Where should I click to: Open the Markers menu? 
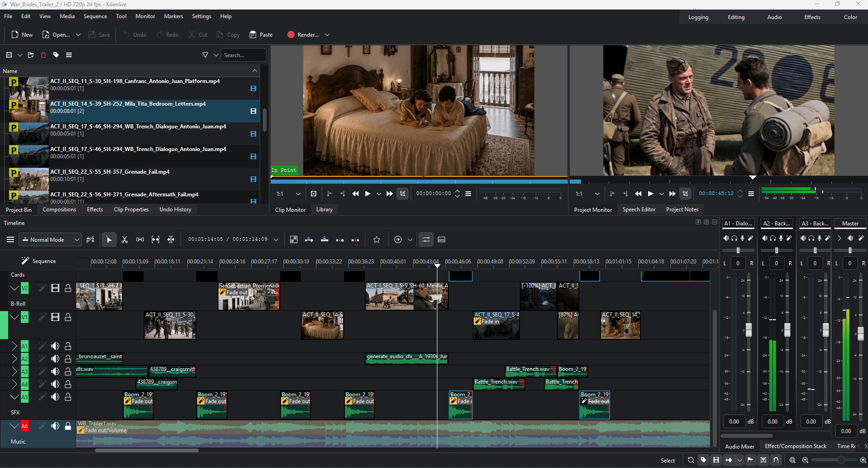(174, 16)
